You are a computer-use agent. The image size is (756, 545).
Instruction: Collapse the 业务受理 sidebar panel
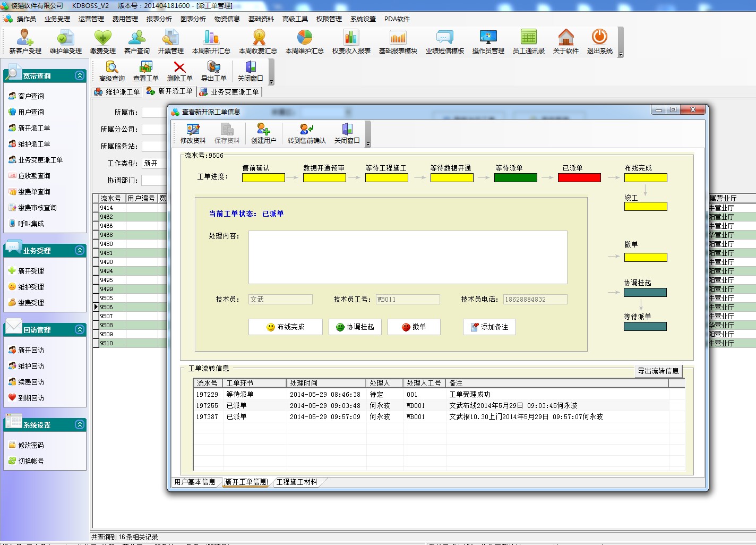(x=80, y=250)
